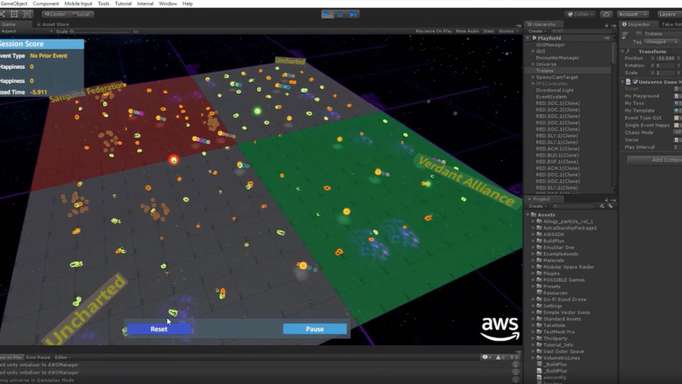
Task: Select the Materials folder in Project
Action: click(553, 260)
